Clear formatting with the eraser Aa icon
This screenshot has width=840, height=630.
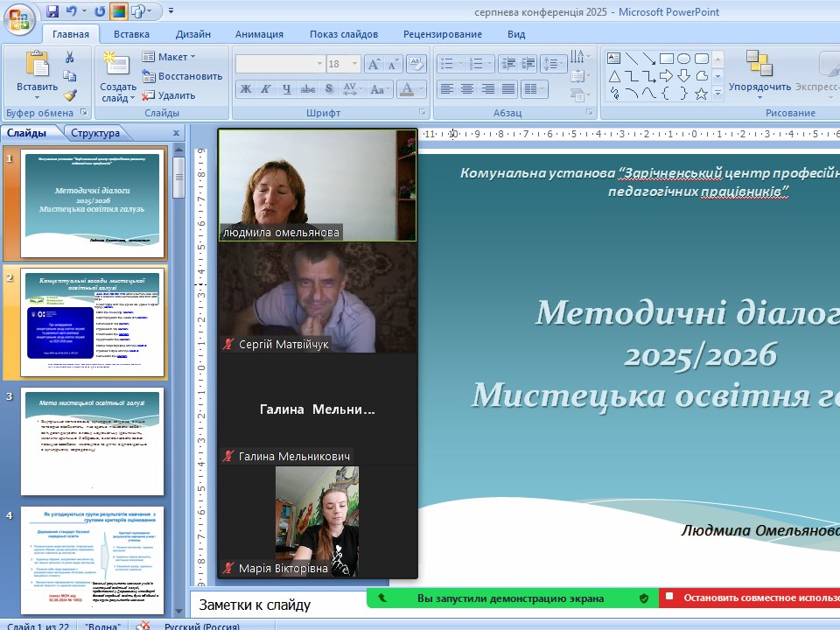click(x=416, y=64)
